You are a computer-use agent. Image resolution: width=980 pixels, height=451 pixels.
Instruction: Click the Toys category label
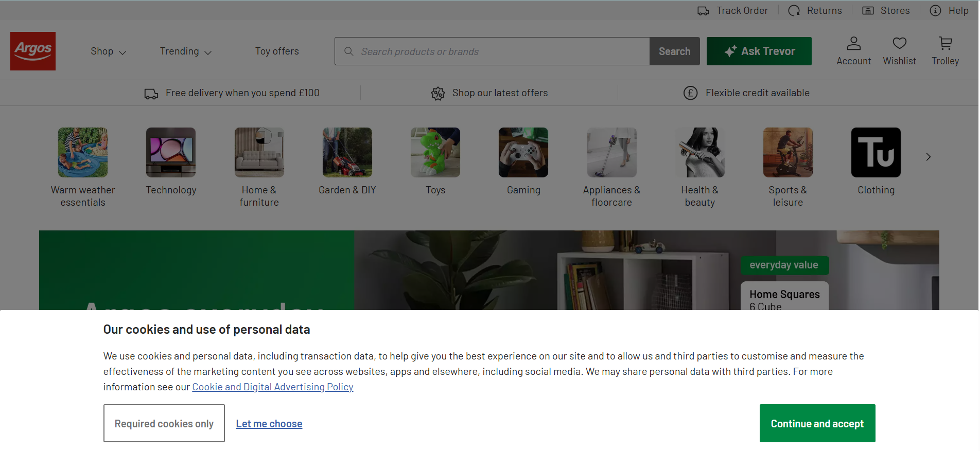[x=435, y=190]
